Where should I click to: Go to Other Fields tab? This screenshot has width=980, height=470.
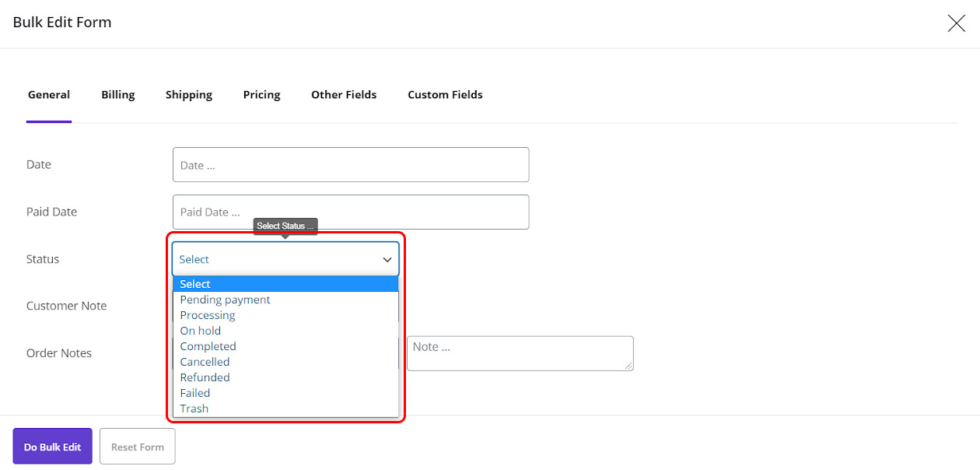344,95
